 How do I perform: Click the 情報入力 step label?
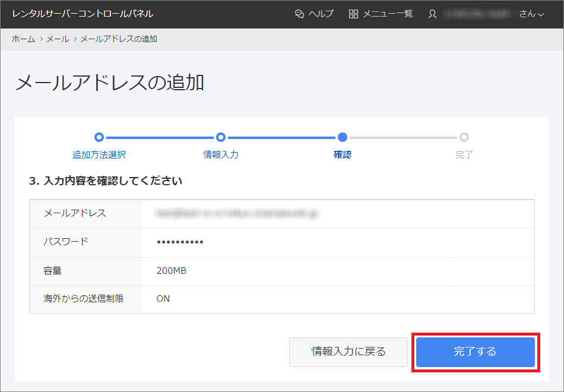click(221, 155)
